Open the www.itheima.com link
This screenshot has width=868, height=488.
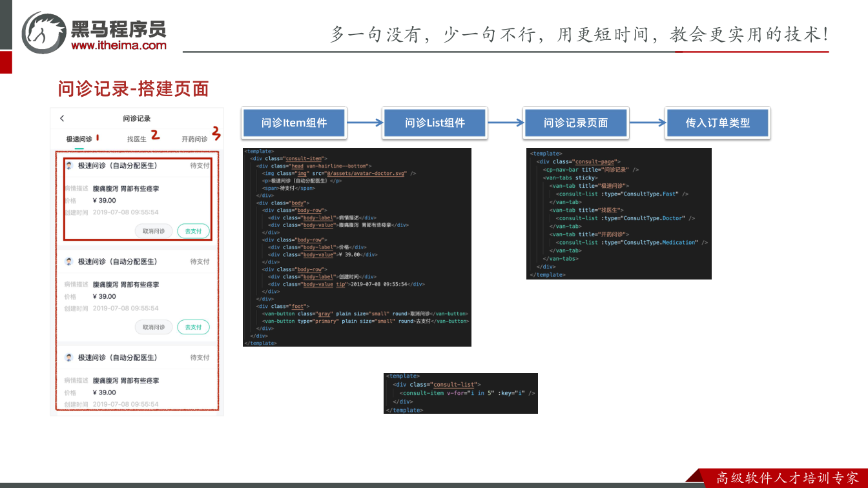click(119, 45)
